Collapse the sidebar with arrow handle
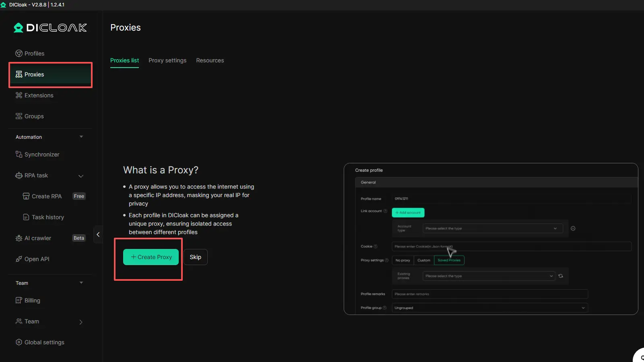 pos(98,234)
